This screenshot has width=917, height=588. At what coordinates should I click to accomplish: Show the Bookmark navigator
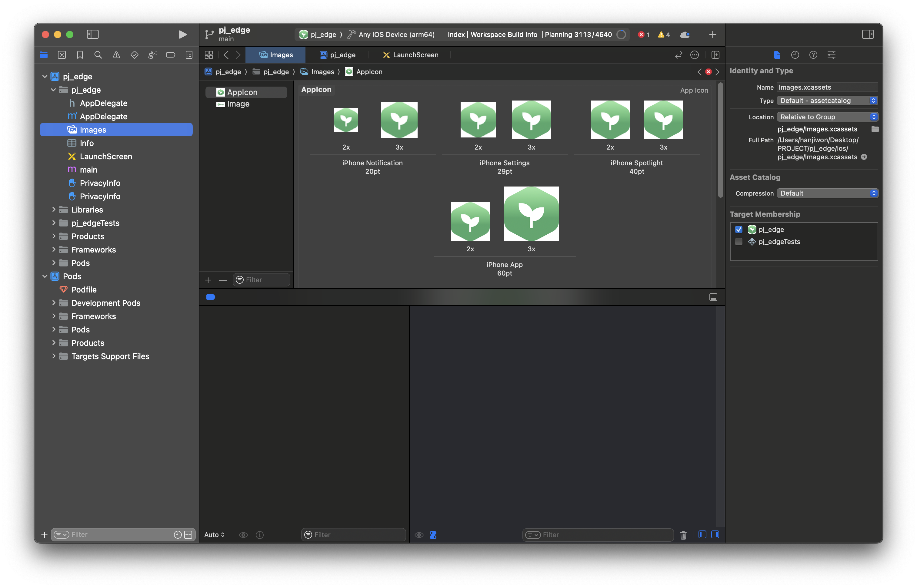click(80, 55)
